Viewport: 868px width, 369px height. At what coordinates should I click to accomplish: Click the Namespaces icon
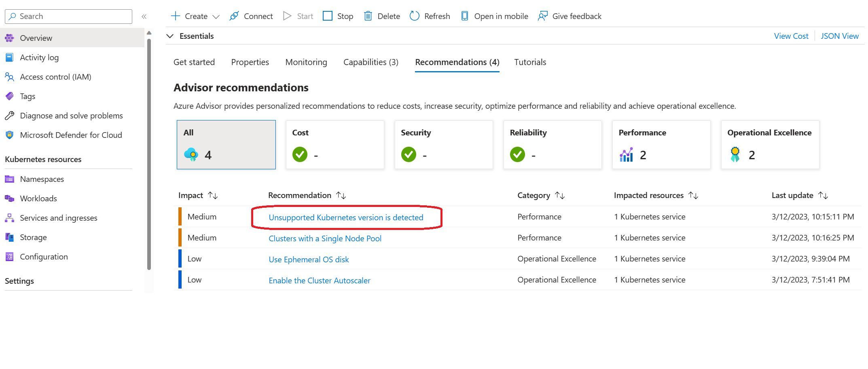click(9, 179)
